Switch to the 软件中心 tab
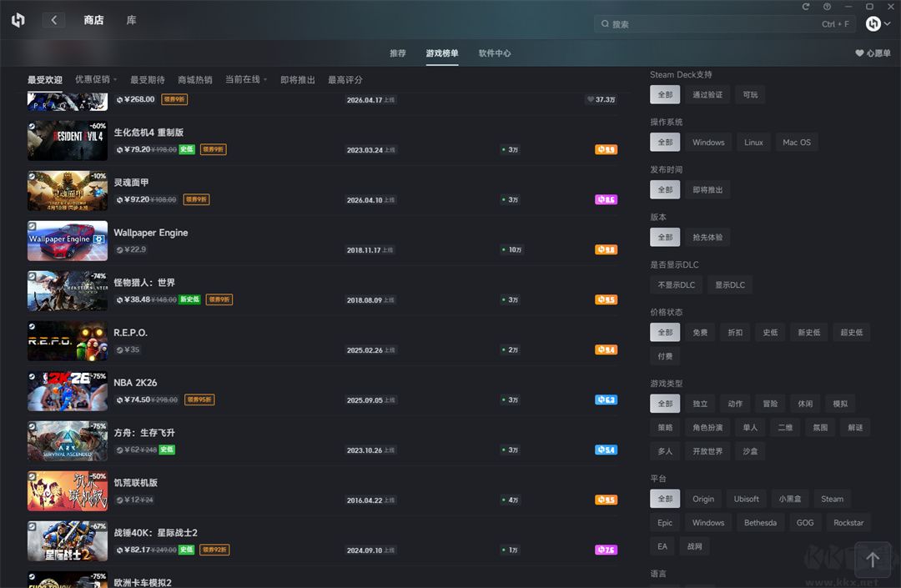 click(494, 53)
